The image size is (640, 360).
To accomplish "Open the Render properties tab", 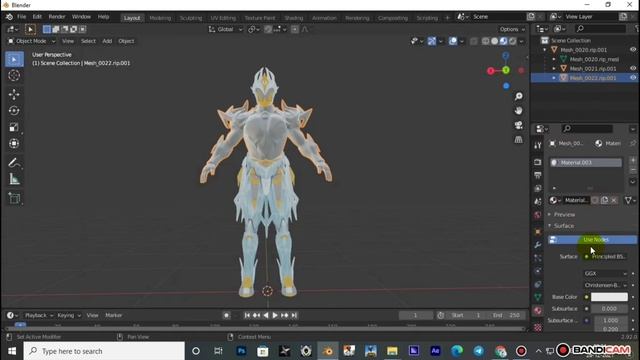I will [x=538, y=162].
